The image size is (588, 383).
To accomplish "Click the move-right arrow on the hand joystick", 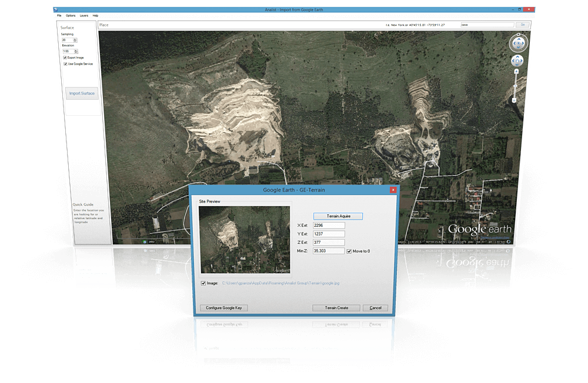I will pyautogui.click(x=521, y=61).
